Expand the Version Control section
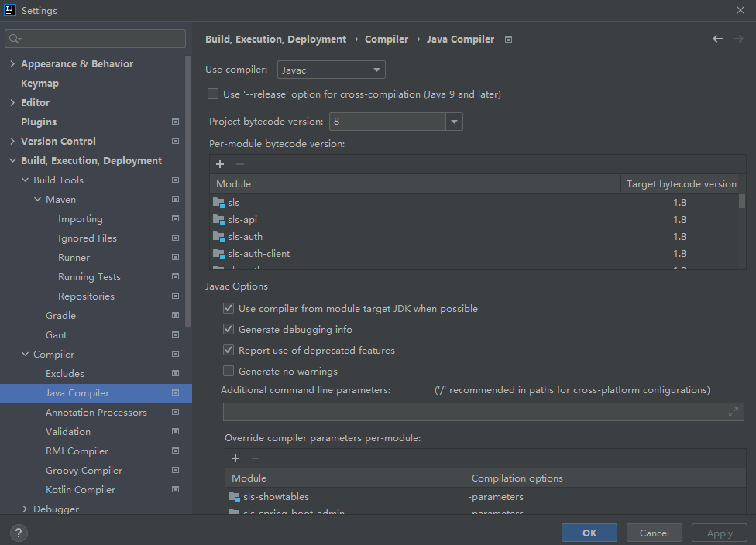 point(12,141)
